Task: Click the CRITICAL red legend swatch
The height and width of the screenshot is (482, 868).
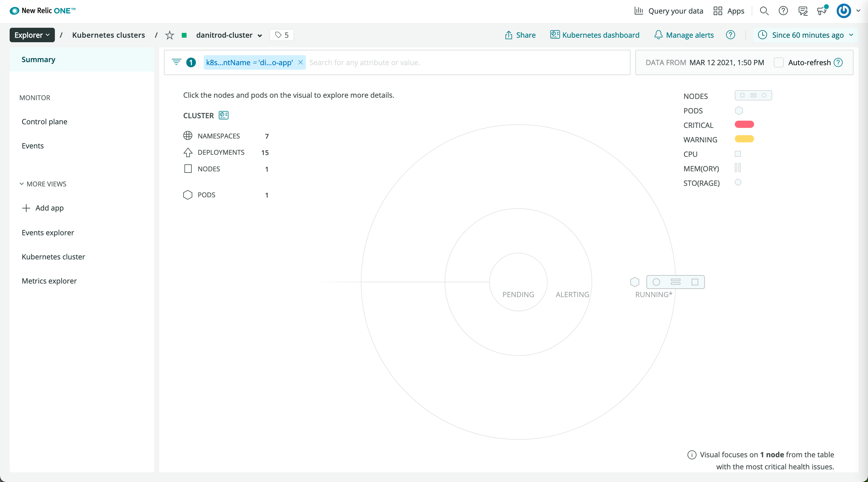Action: [x=744, y=125]
